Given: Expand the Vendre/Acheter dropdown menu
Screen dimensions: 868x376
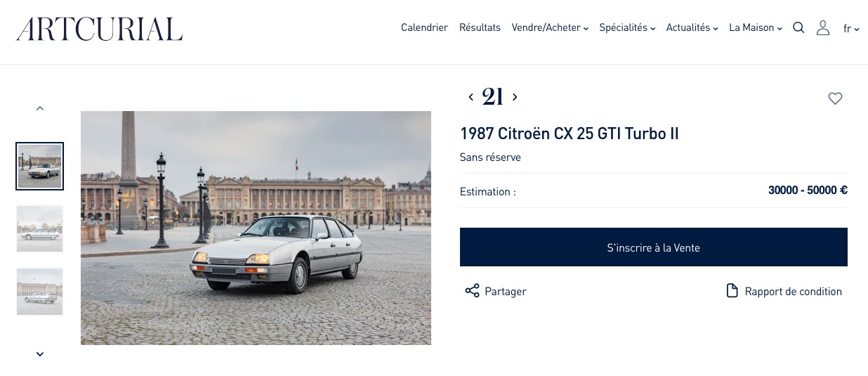Looking at the screenshot, I should click(550, 28).
